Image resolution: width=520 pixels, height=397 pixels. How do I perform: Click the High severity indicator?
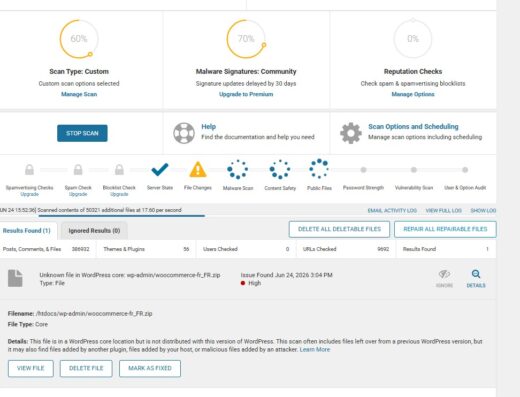coord(251,283)
